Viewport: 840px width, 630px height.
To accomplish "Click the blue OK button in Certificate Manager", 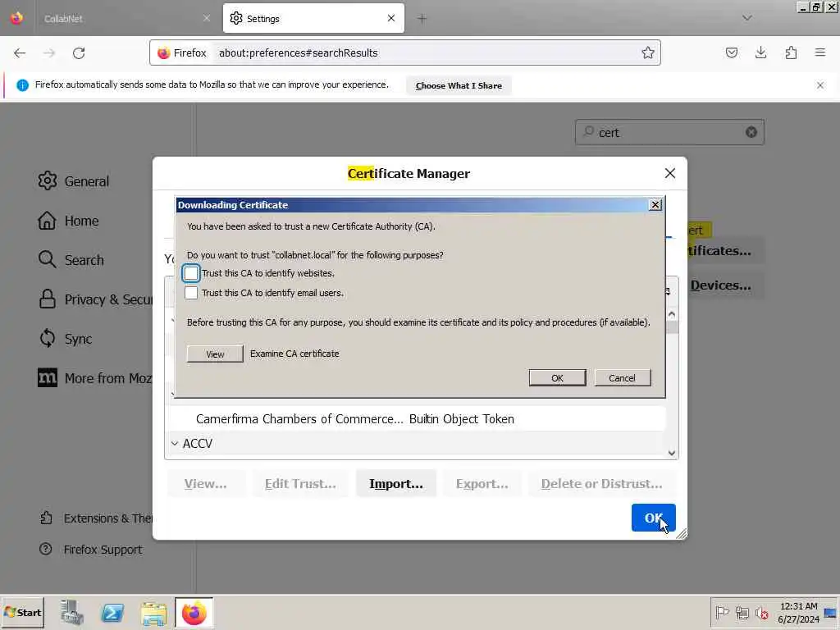I will [653, 518].
